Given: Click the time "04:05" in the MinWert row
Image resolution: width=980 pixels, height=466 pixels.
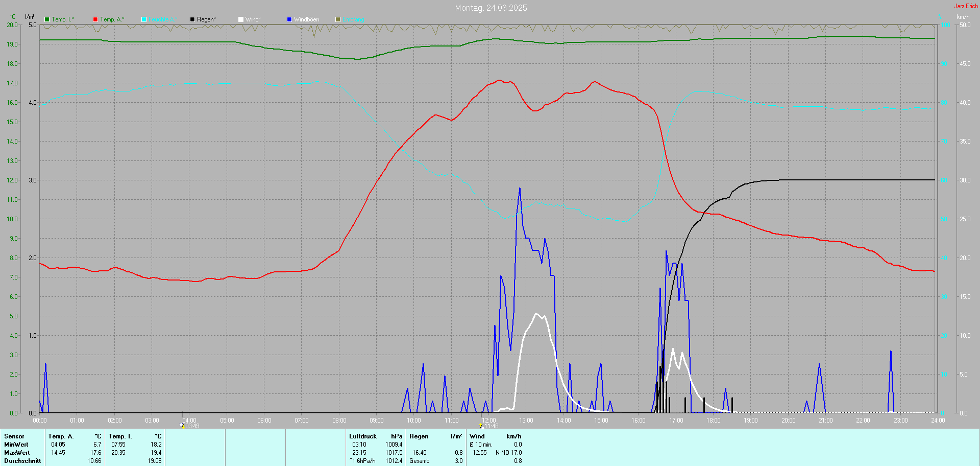Looking at the screenshot, I should coord(58,445).
